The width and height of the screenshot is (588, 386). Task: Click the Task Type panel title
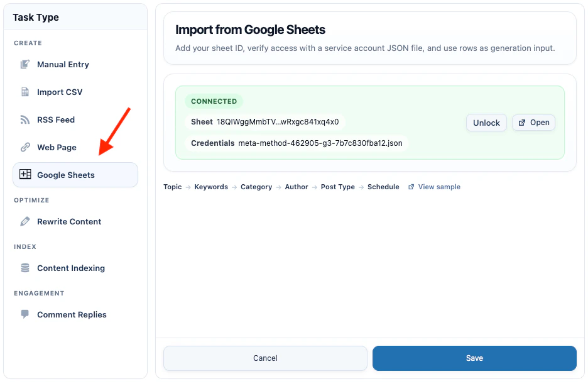[x=36, y=17]
